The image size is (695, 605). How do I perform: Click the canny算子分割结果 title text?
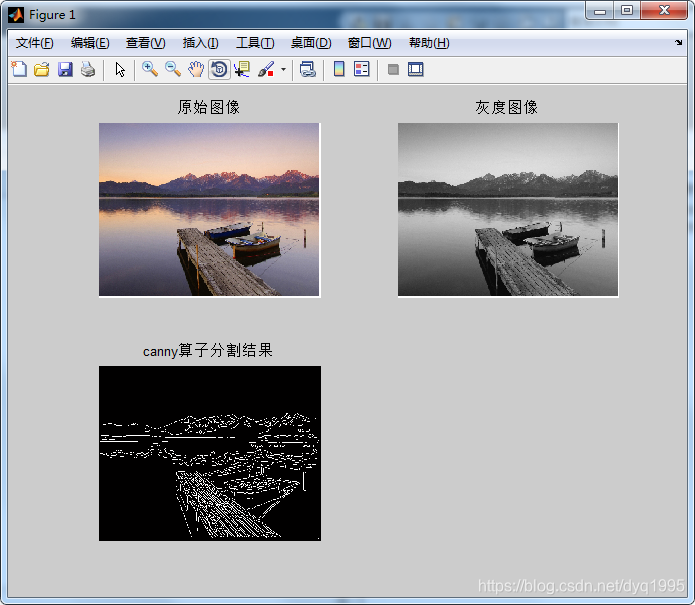pyautogui.click(x=207, y=351)
